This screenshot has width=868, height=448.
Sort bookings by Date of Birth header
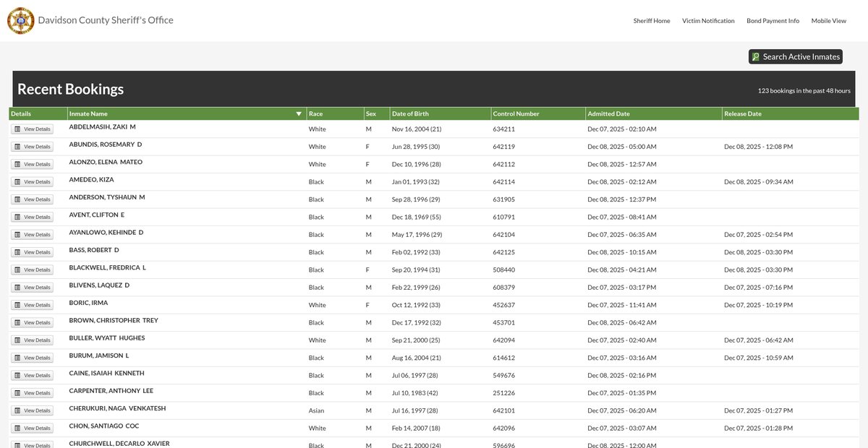click(x=410, y=114)
